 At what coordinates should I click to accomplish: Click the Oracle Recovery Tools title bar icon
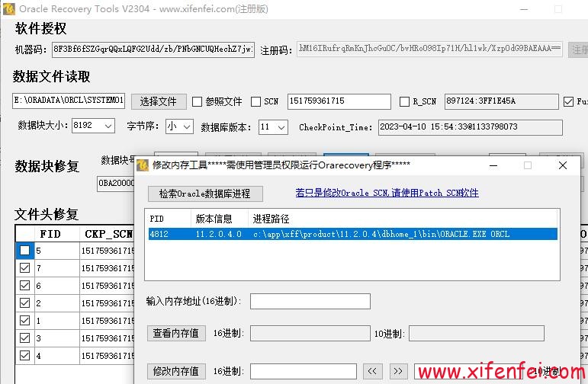9,8
